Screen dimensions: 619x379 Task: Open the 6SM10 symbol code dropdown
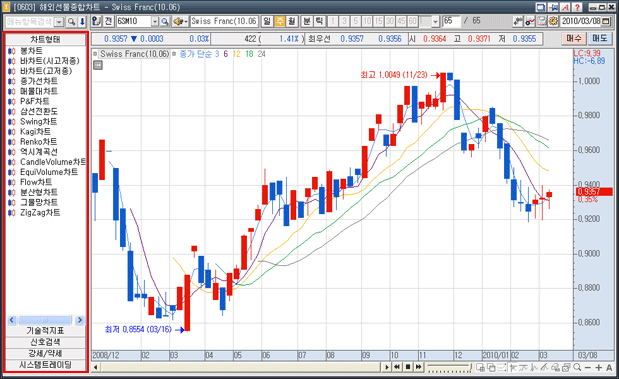pyautogui.click(x=155, y=22)
